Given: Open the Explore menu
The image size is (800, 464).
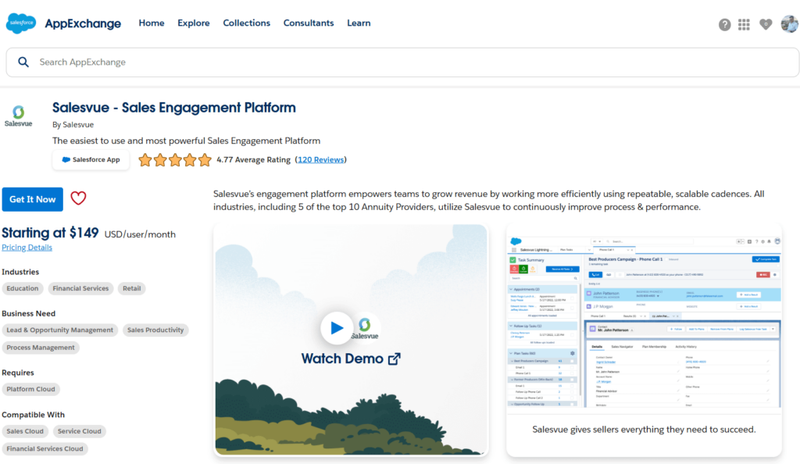Looking at the screenshot, I should (193, 23).
